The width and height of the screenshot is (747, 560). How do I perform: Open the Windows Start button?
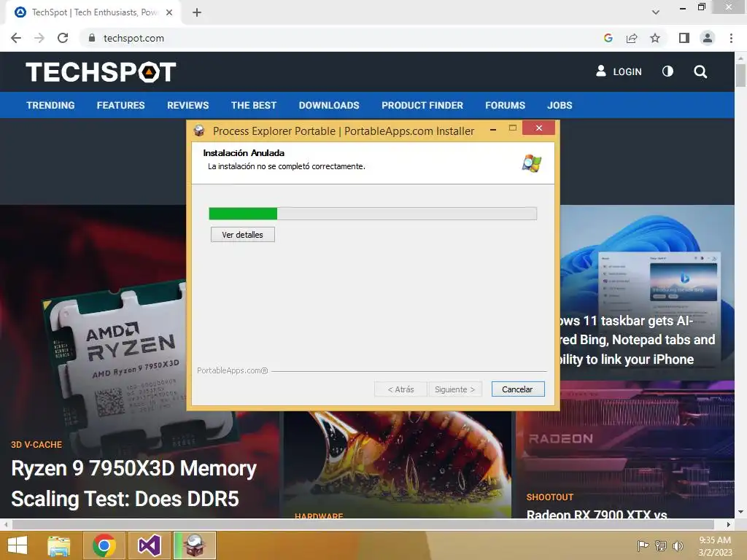(18, 545)
